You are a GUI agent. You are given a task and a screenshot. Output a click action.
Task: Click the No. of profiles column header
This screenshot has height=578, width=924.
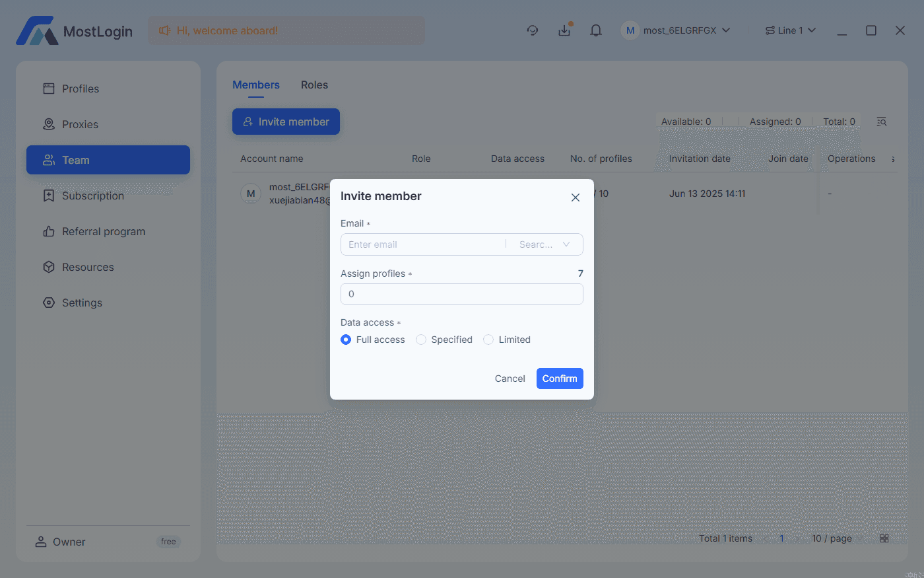point(601,159)
